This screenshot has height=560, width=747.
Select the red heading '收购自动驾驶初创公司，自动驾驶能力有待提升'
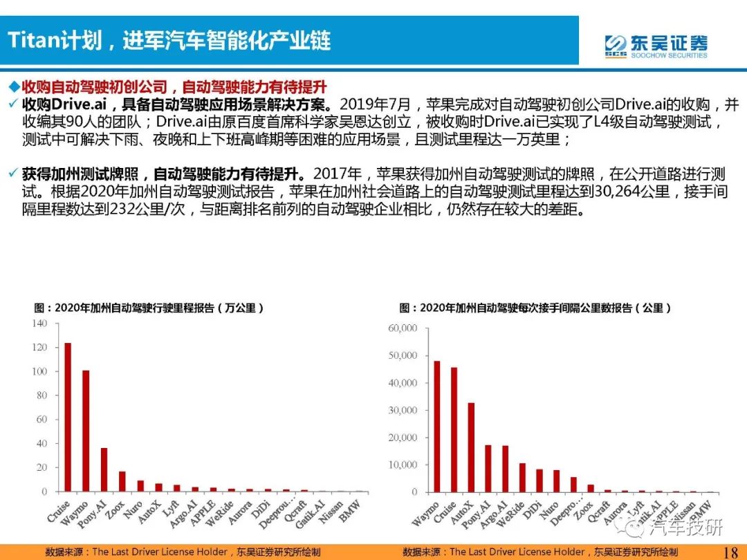pos(174,86)
